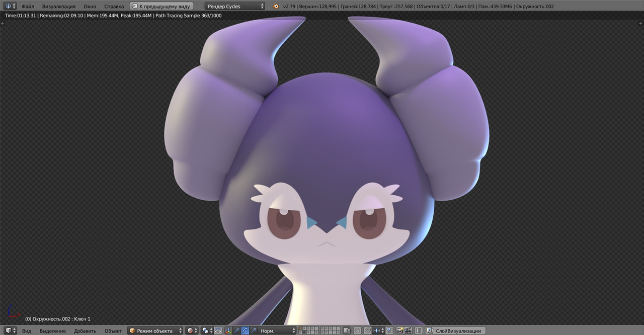644x335 pixels.
Task: Open the viewport shading dropdown
Action: point(192,330)
